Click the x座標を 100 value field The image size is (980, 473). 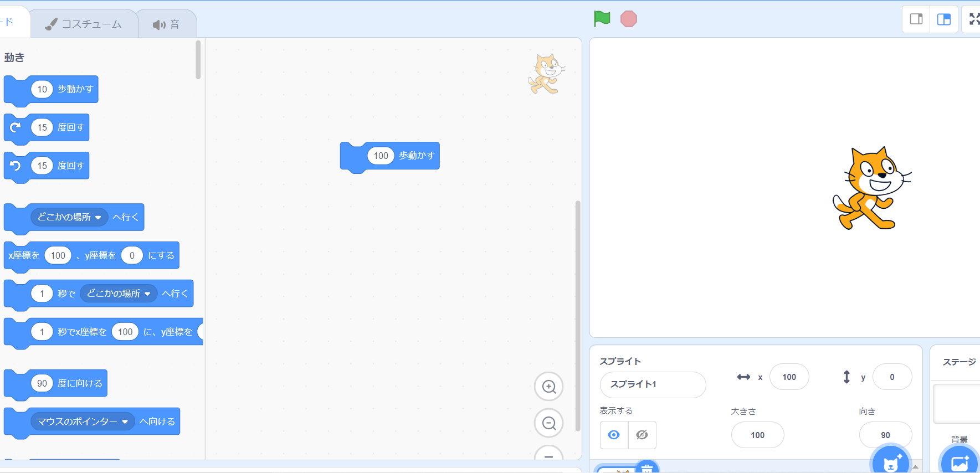click(58, 255)
